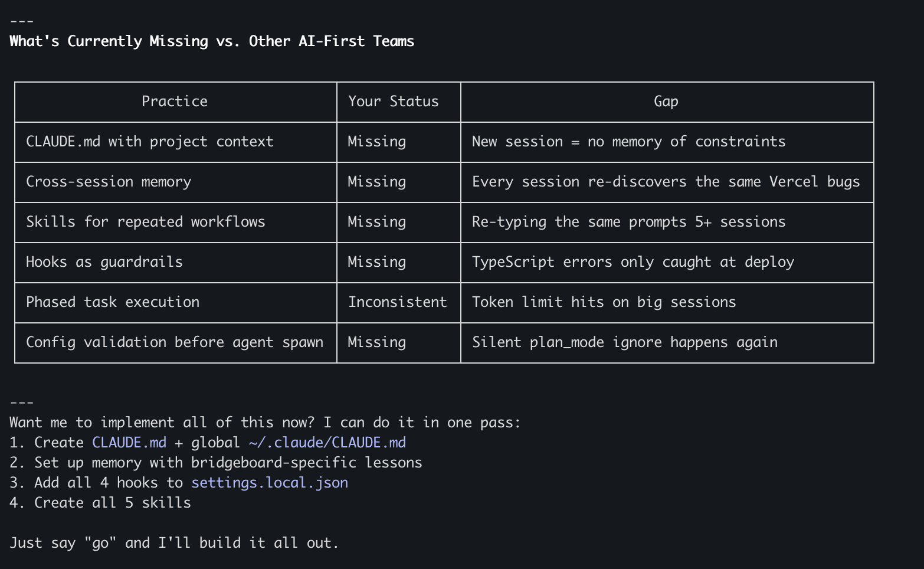The height and width of the screenshot is (569, 924).
Task: Select the "CLAUDE.md with project context" cell
Action: click(150, 142)
